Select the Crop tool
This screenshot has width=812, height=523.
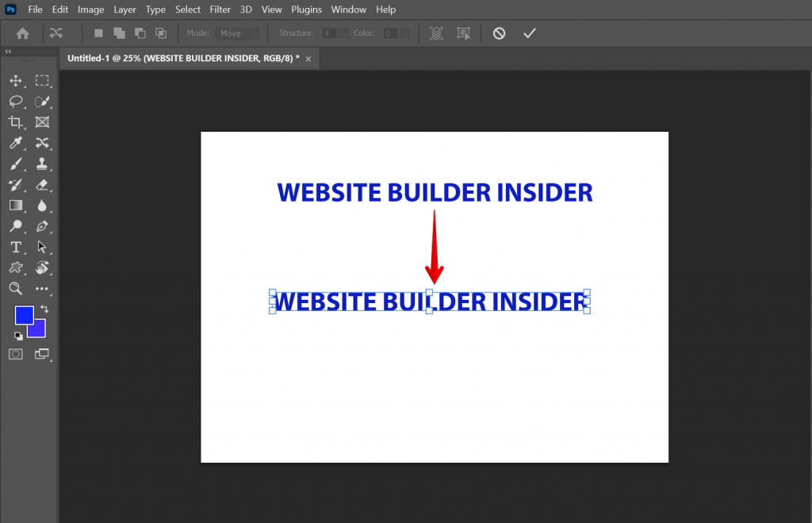[16, 122]
